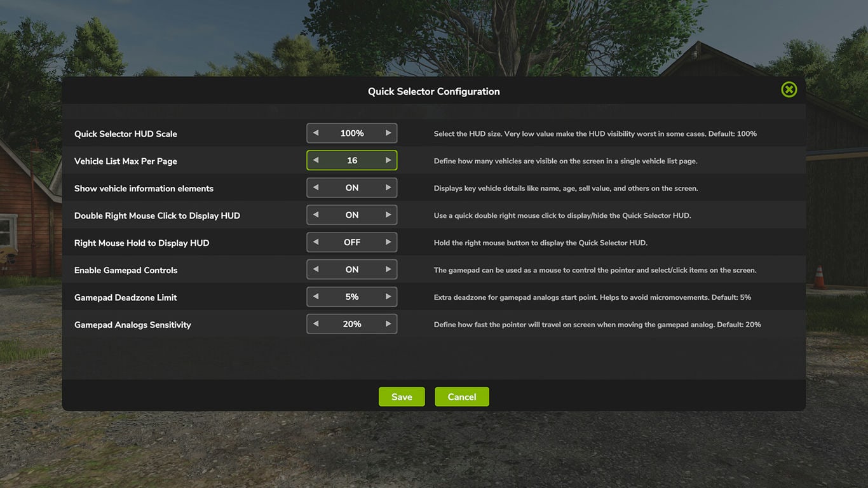The width and height of the screenshot is (868, 488).
Task: Select the 16 vehicles per page value box
Action: coord(352,161)
